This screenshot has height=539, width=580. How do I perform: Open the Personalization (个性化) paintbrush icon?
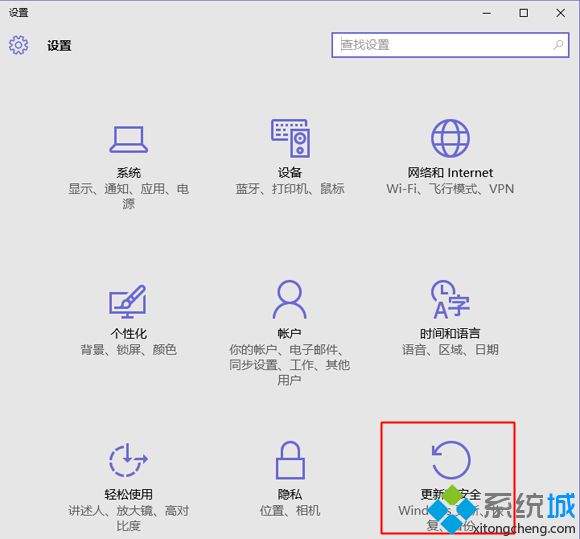[x=128, y=301]
